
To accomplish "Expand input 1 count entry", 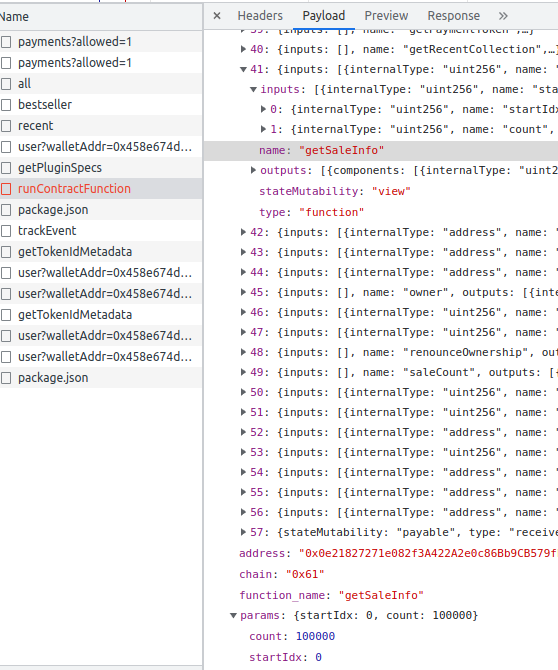I will [264, 129].
